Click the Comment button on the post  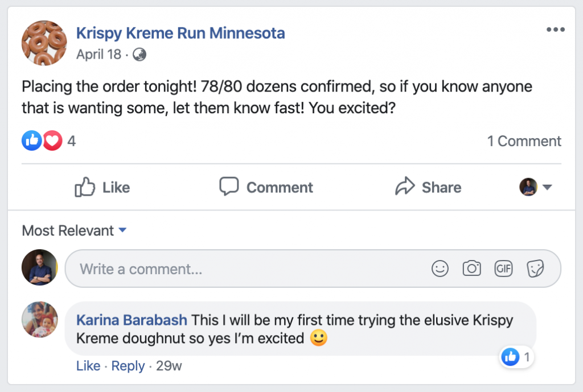[x=266, y=187]
